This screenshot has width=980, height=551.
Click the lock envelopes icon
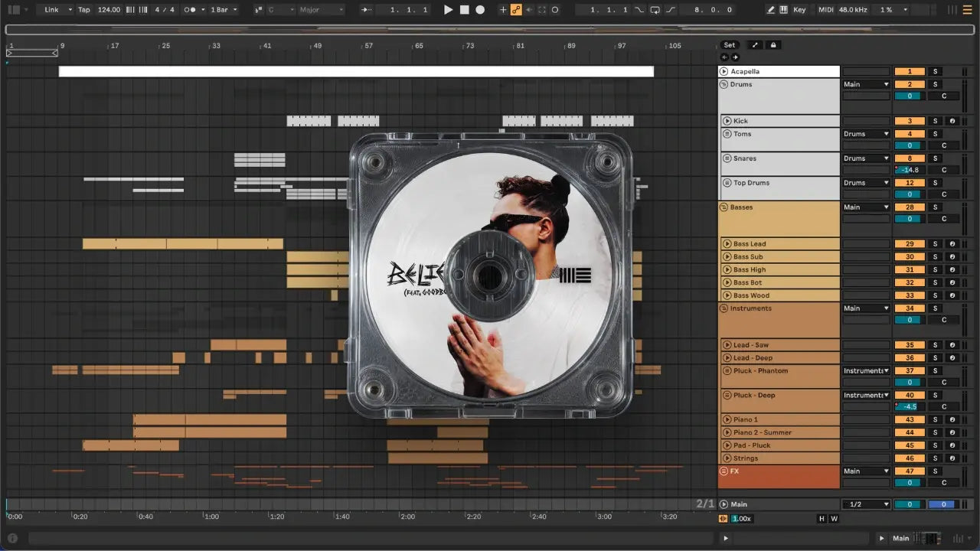tap(773, 45)
